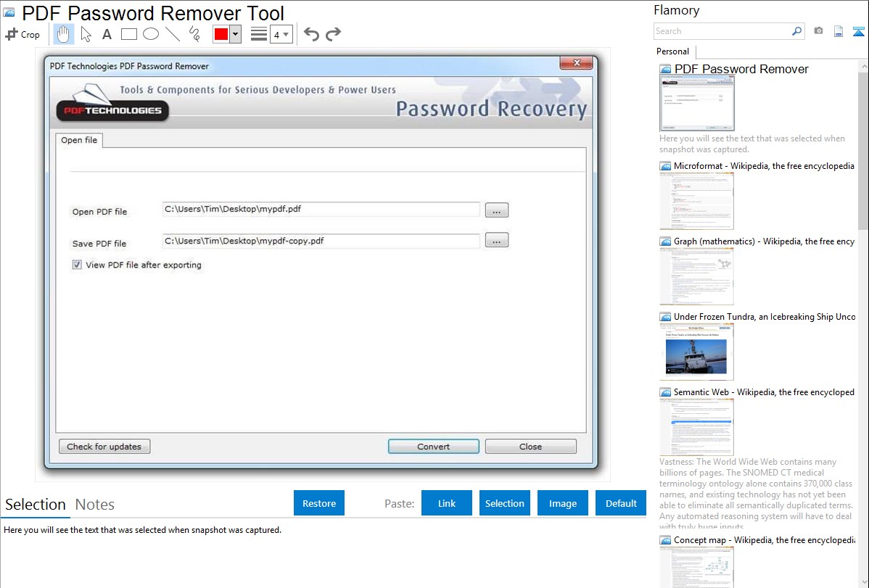The image size is (869, 588).
Task: Open the Semantic Web snapshot thumbnail
Action: pos(696,427)
